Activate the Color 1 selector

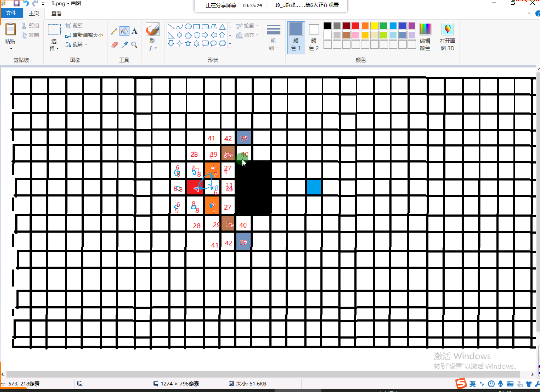(x=296, y=37)
